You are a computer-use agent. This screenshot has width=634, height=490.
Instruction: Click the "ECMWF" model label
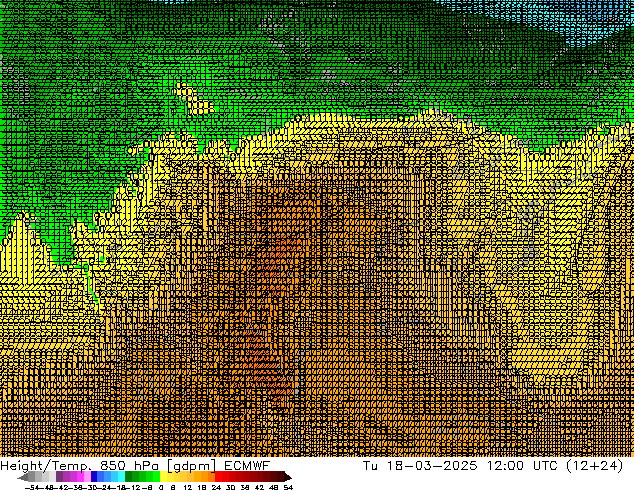click(x=247, y=466)
